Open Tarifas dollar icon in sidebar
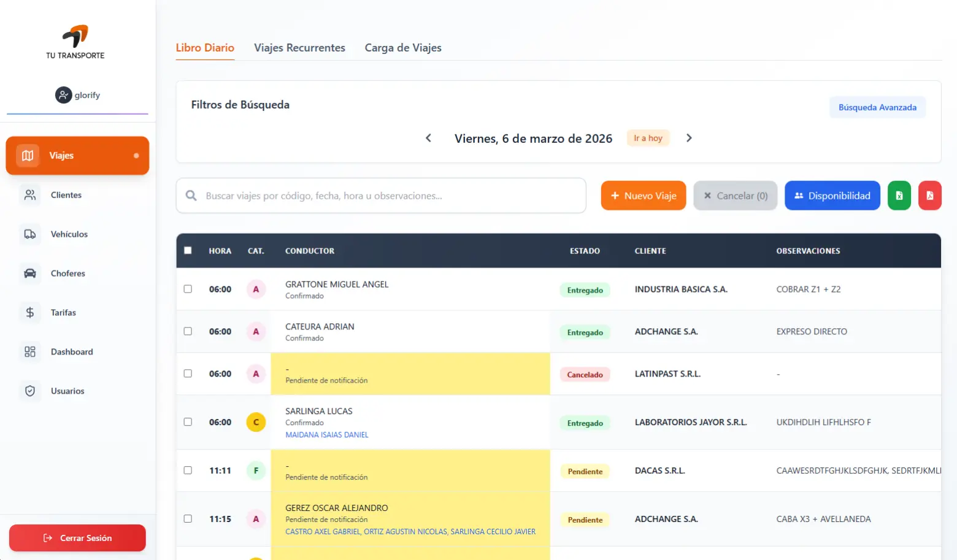957x560 pixels. (x=29, y=313)
